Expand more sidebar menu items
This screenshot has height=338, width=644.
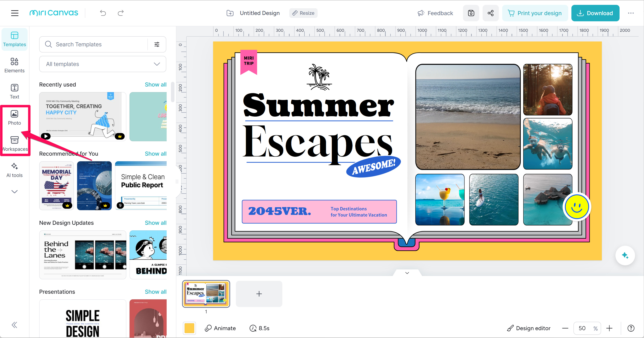(15, 192)
